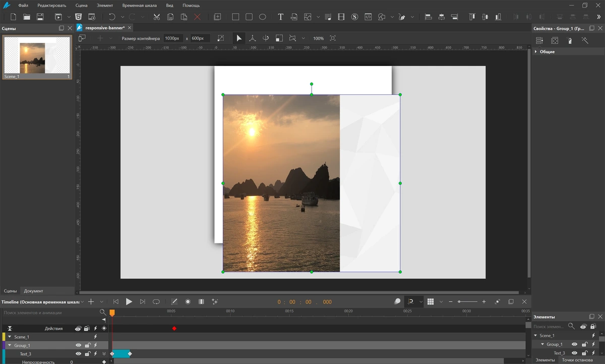Open the Файл menu
605x364 pixels.
point(23,5)
